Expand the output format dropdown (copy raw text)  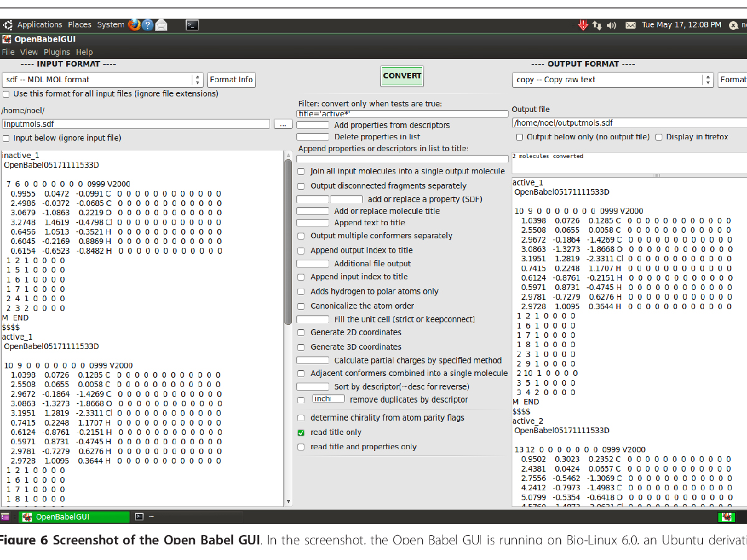tap(613, 80)
